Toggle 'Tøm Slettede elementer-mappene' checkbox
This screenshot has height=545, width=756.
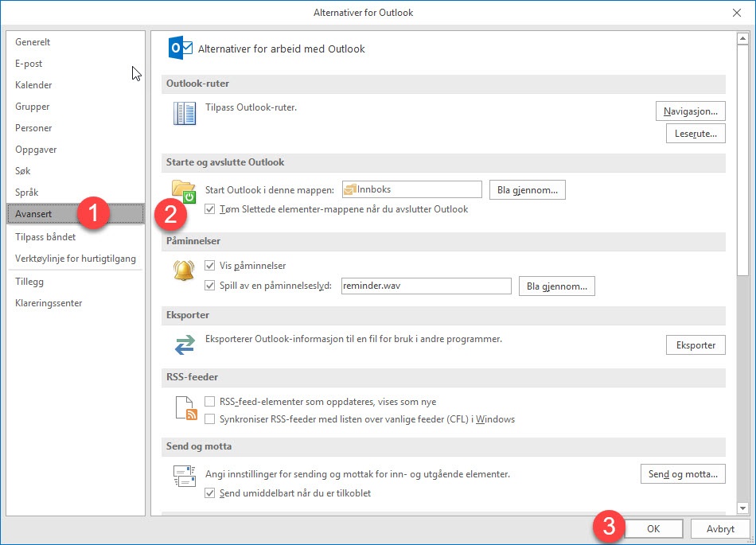point(210,209)
